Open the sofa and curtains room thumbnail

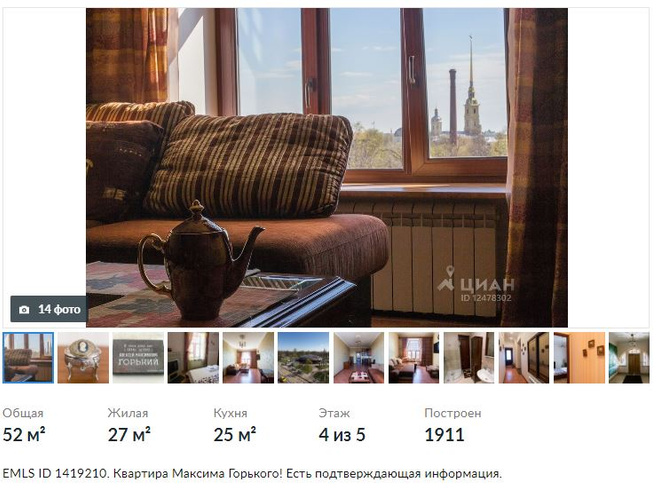point(414,358)
